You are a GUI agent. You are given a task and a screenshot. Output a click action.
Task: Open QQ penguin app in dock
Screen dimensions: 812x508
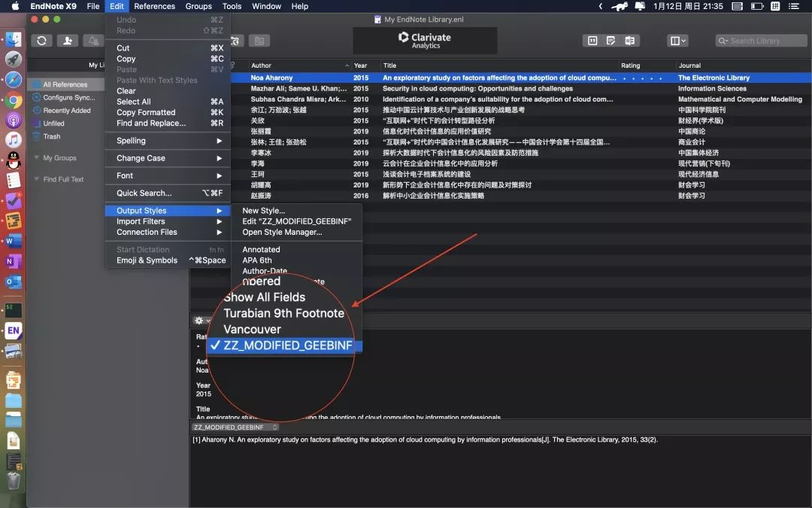coord(14,160)
